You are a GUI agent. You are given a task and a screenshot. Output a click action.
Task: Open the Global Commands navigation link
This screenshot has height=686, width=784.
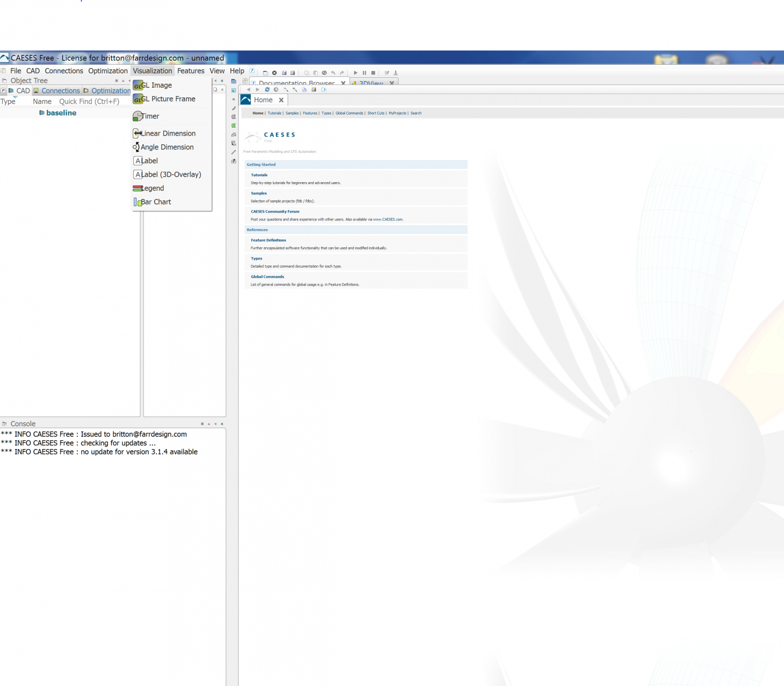click(x=349, y=113)
